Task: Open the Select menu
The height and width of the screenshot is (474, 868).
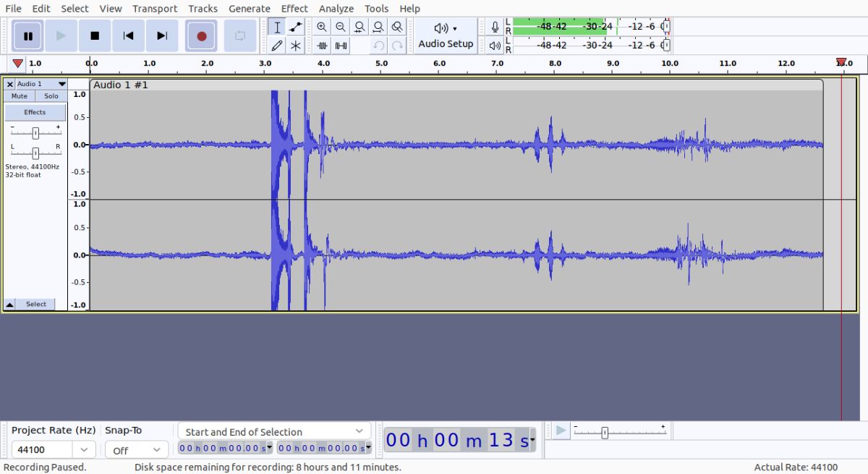Action: click(x=75, y=9)
